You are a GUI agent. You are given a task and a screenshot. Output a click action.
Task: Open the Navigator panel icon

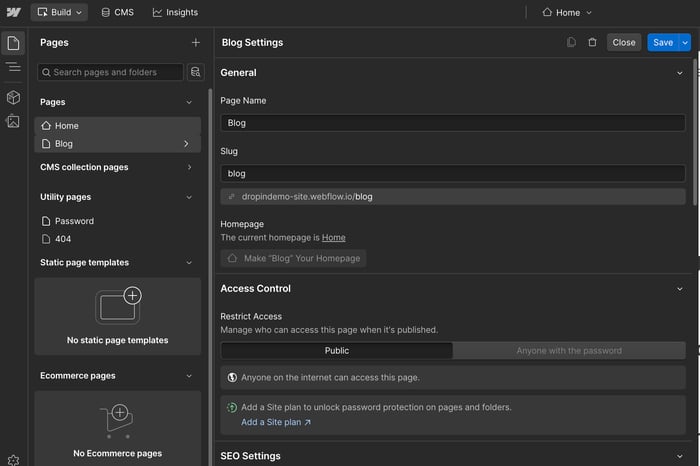point(13,67)
